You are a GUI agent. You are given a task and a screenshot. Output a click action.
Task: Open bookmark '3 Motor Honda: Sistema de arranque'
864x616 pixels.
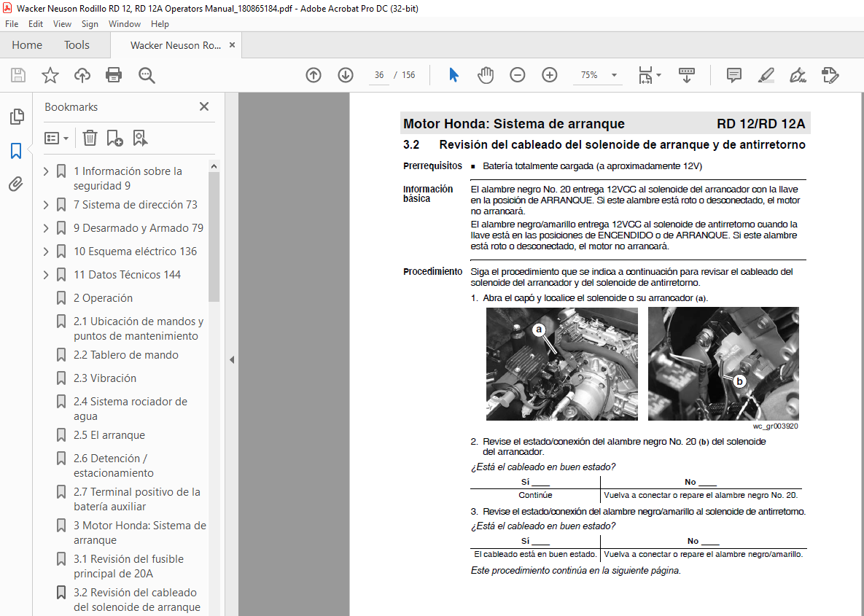[x=140, y=533]
